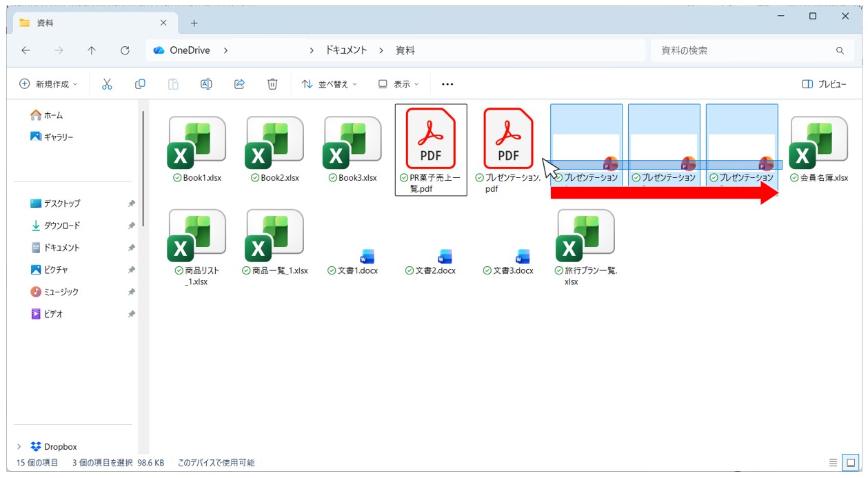The width and height of the screenshot is (868, 478).
Task: Go up one folder level
Action: pyautogui.click(x=92, y=50)
